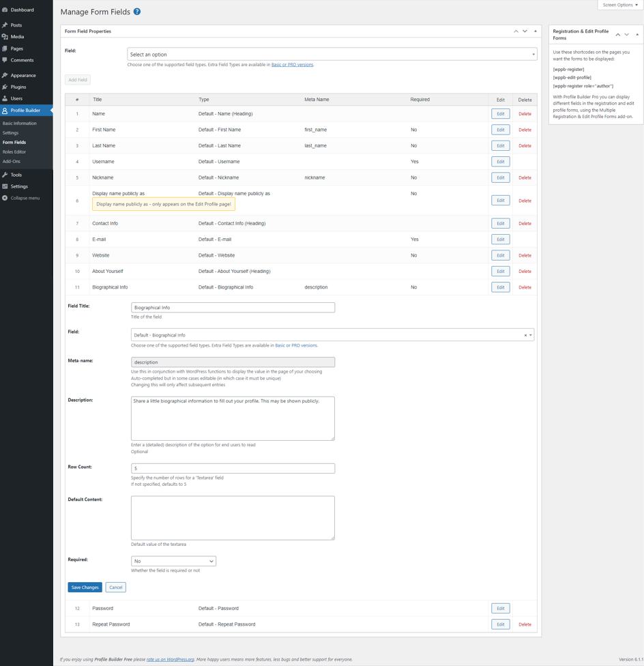Open the Posts pushpin icon
Viewport: 644px width, 666px height.
click(x=5, y=25)
